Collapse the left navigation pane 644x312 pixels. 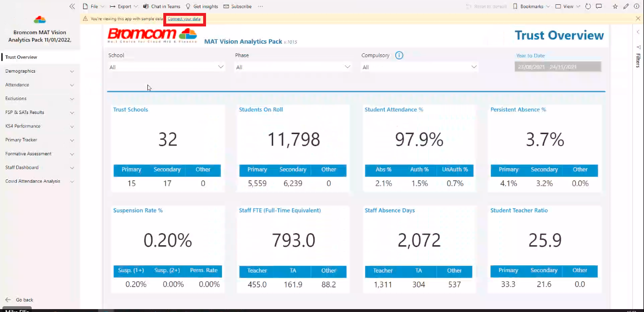(x=72, y=6)
